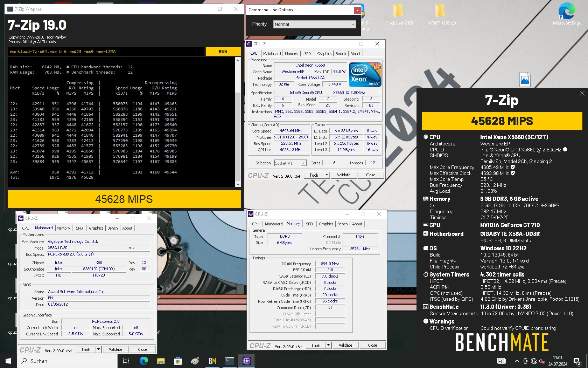Open Tools dropdown arrow in Memory window
588x368 pixels.
point(328,345)
